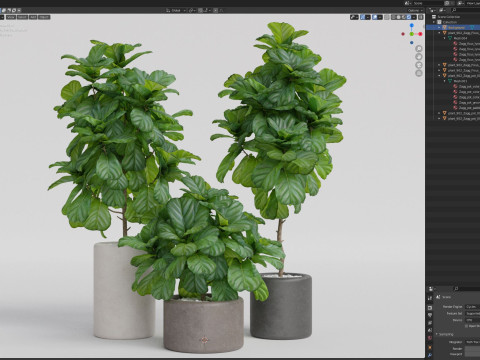Viewport: 480px width, 360px height.
Task: Click the zoom magnifier navigation button
Action: (x=419, y=49)
